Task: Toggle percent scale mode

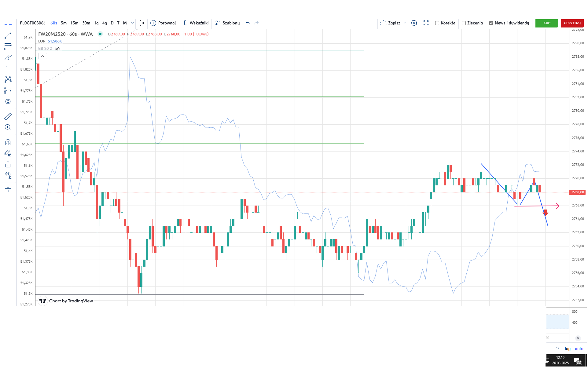Action: pos(558,348)
